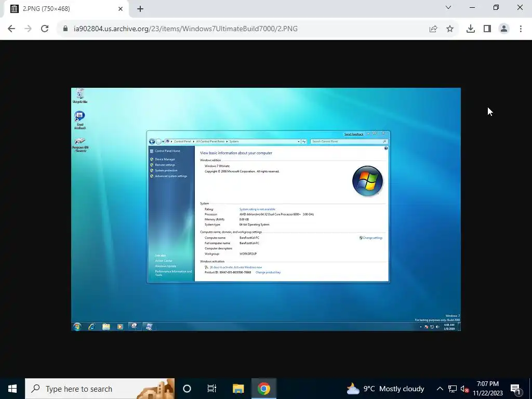Click Internet Explorer icon on pictured taskbar
The image size is (532, 399).
coord(91,326)
